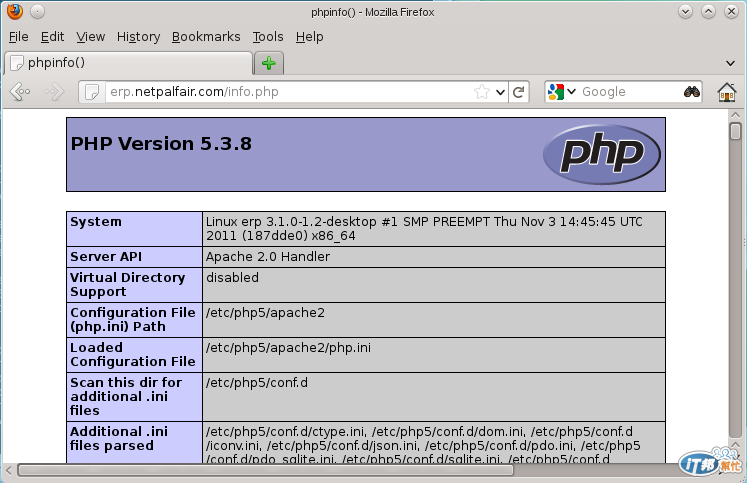The width and height of the screenshot is (747, 483).
Task: Click the Firefox logo icon in title bar
Action: (x=15, y=11)
